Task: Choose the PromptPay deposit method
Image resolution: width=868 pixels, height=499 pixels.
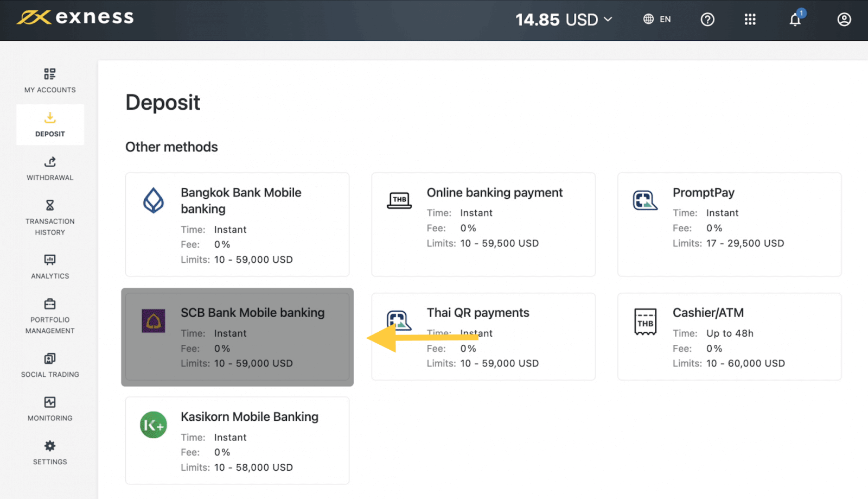Action: [x=730, y=225]
